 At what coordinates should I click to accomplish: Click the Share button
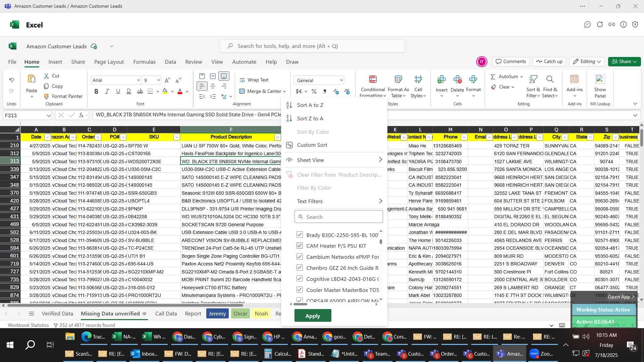click(625, 62)
